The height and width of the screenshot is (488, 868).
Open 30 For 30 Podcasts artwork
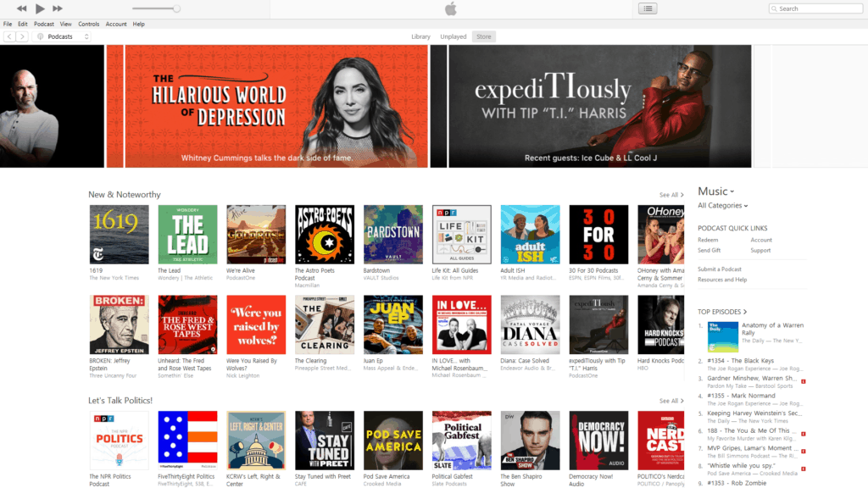pyautogui.click(x=598, y=235)
